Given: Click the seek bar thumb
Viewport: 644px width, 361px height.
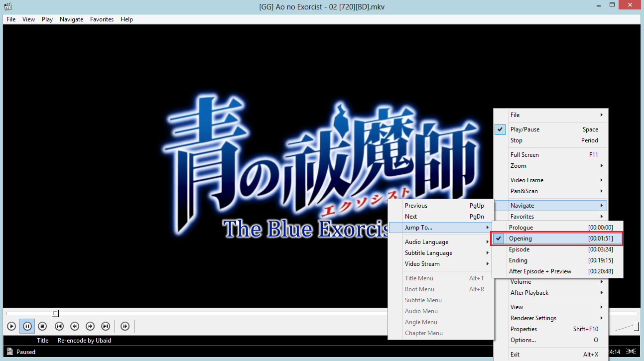Looking at the screenshot, I should tap(56, 313).
